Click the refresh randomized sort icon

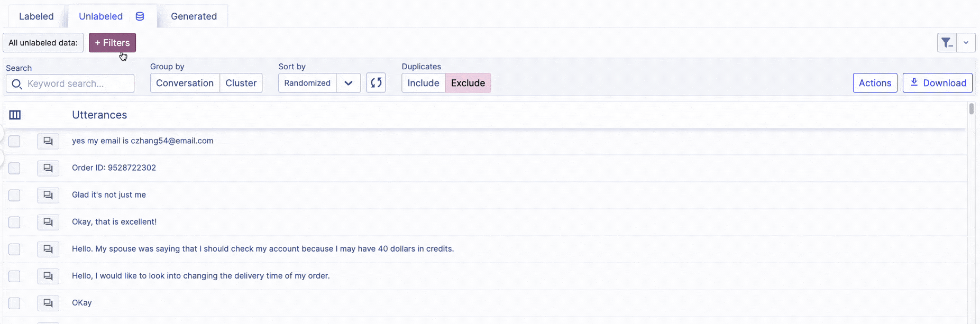click(x=375, y=83)
